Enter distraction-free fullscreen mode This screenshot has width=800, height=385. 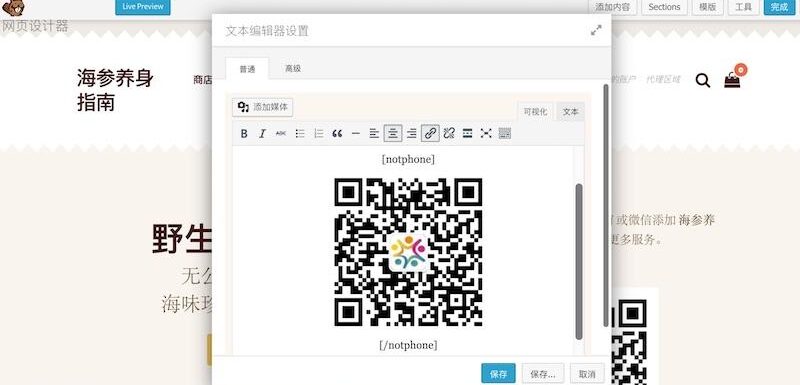pos(486,134)
